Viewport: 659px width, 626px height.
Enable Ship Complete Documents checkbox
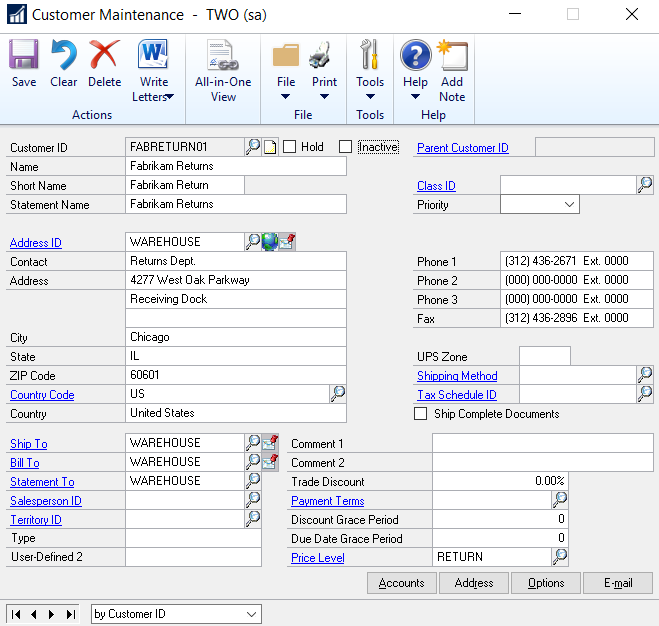coord(420,414)
